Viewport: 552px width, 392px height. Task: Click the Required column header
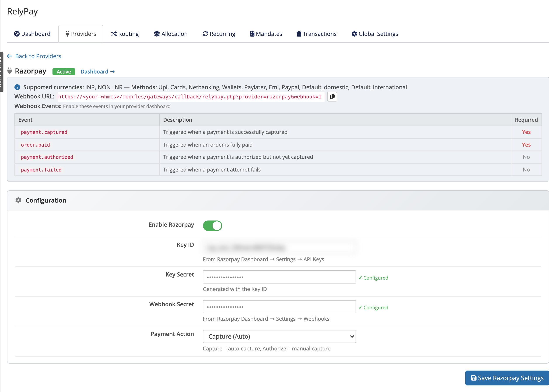tap(526, 120)
